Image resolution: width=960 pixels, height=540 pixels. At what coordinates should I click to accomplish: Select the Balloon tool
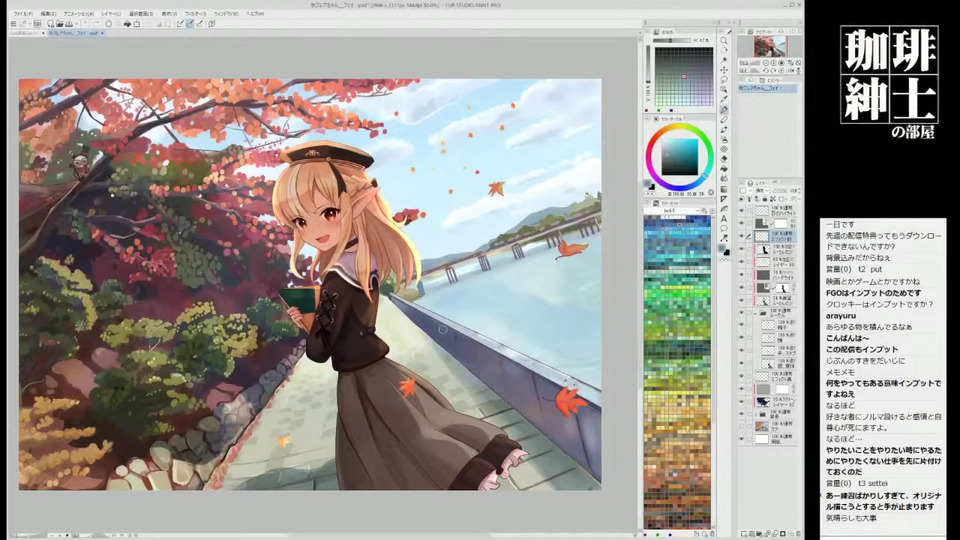pos(724,228)
